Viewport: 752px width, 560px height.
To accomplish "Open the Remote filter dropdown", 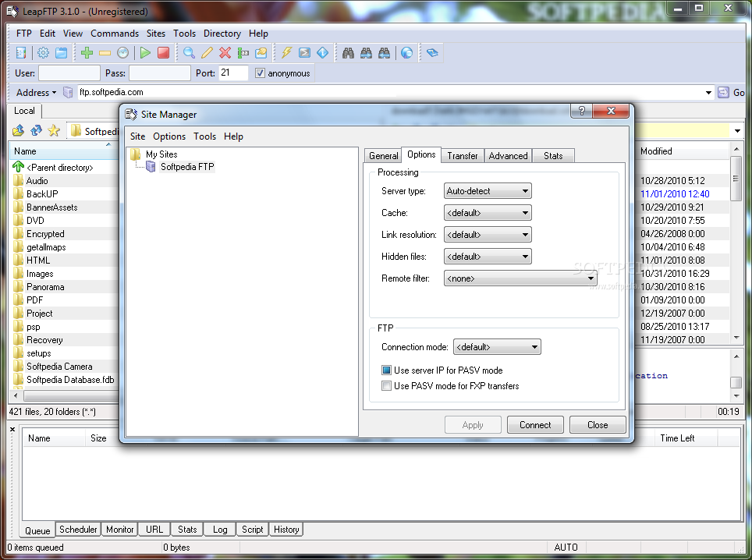I will 520,278.
